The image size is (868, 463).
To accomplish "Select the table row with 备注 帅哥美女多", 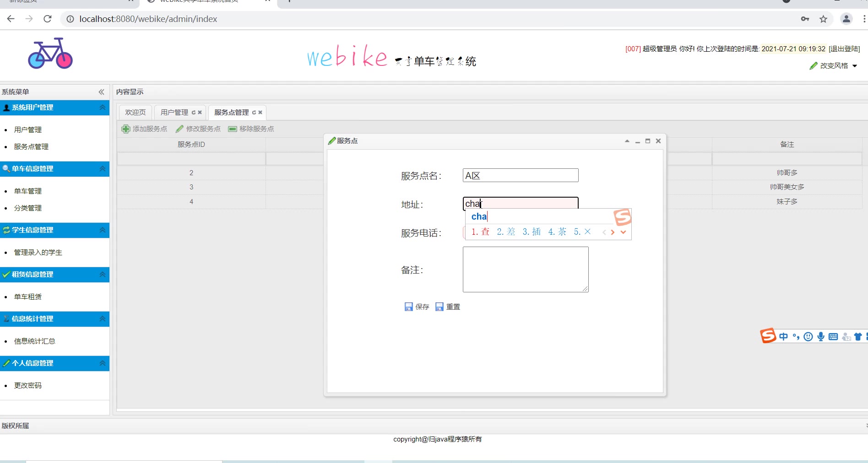I will (489, 187).
